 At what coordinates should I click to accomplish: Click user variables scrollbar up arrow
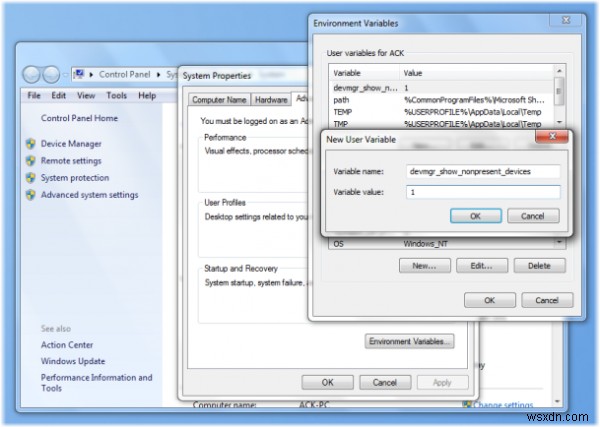559,71
